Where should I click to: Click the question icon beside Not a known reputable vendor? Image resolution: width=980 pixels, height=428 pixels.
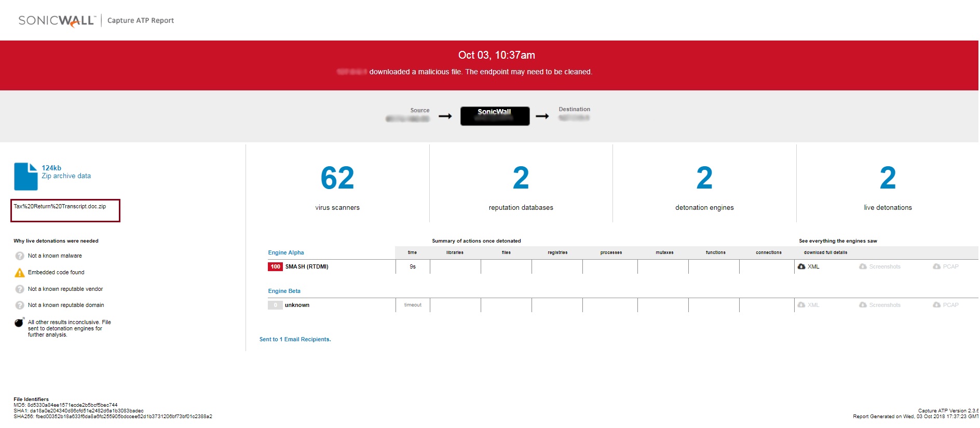click(x=20, y=289)
